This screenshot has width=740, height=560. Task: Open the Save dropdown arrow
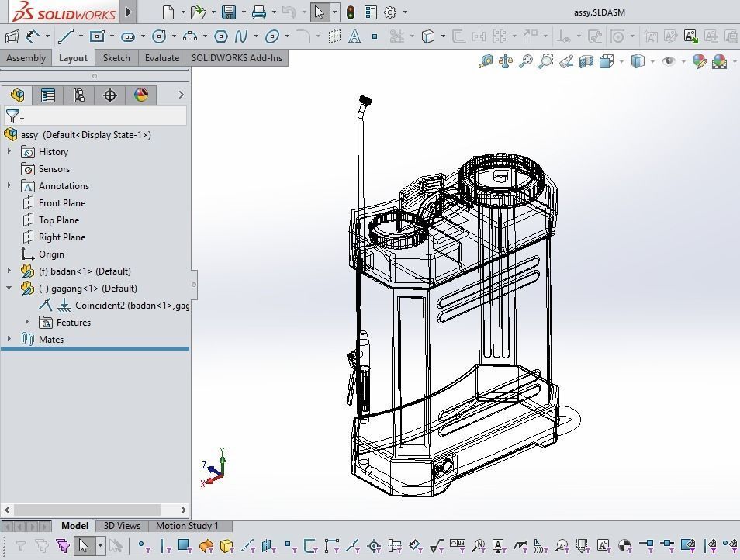point(244,12)
